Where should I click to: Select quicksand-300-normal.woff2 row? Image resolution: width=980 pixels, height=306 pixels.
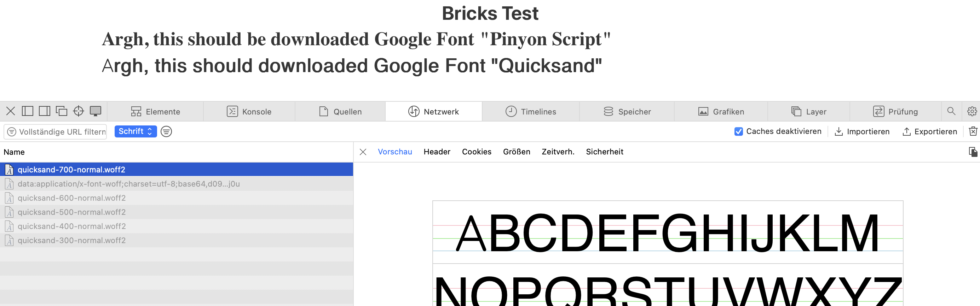(x=177, y=240)
